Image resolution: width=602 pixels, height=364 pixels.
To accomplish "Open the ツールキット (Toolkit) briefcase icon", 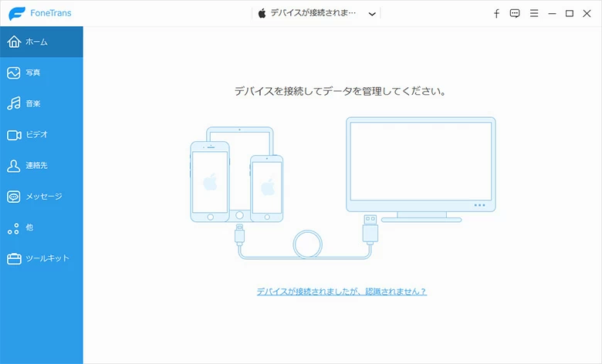I will [x=14, y=258].
